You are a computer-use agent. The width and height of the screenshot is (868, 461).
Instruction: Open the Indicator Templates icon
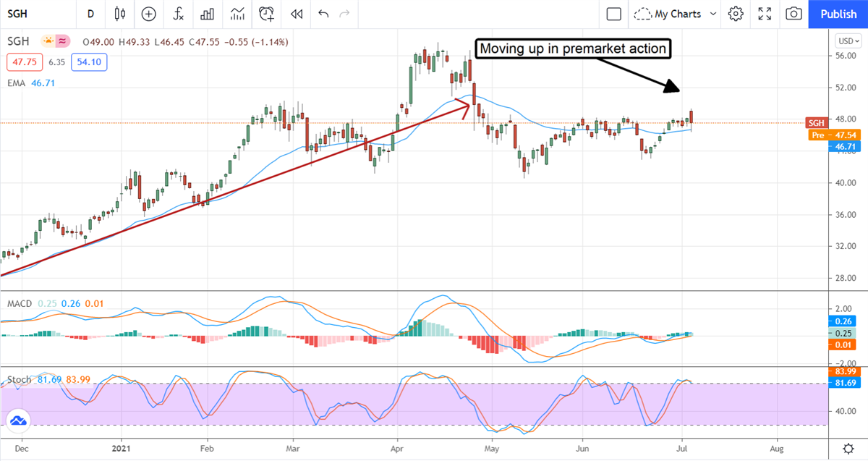pos(237,14)
